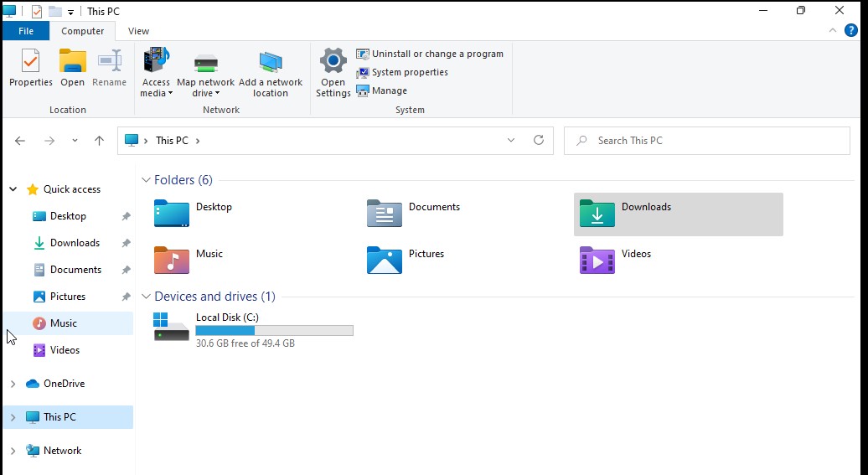Image resolution: width=868 pixels, height=475 pixels.
Task: Select Desktop under Quick access
Action: 68,216
